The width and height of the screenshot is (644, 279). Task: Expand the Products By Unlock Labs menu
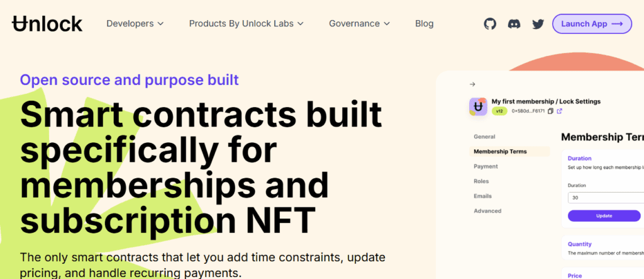click(246, 24)
